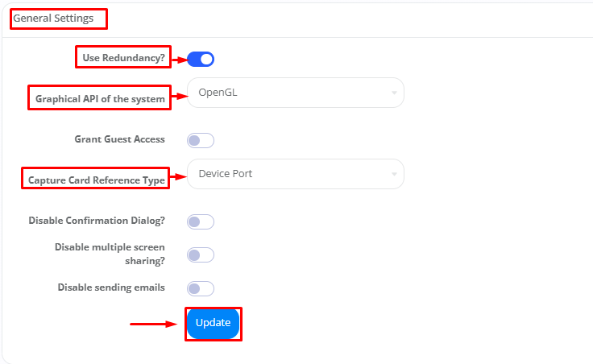Open the Graphical API dropdown showing OpenGL

point(295,93)
